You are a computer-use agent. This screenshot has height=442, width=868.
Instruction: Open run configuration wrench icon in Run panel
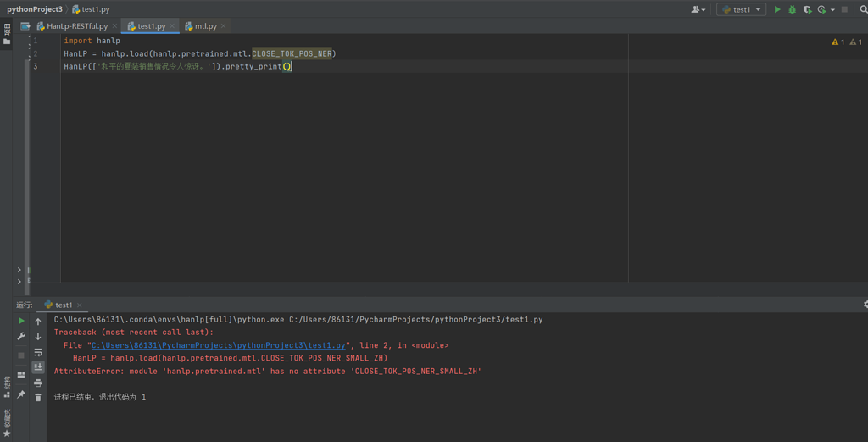point(21,337)
